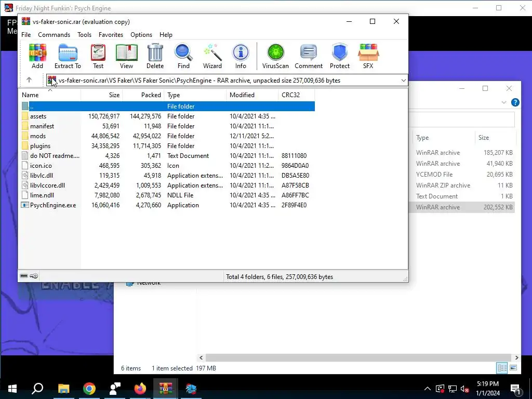Expand the archive path dropdown

pos(403,81)
